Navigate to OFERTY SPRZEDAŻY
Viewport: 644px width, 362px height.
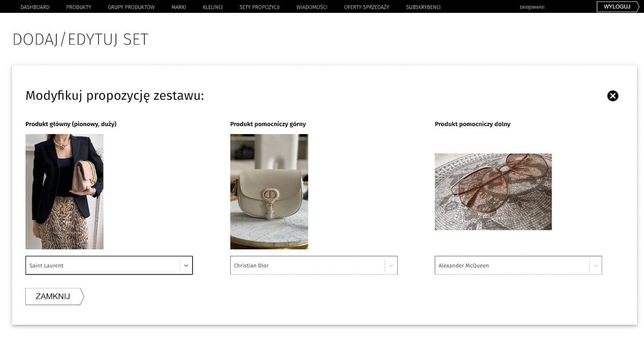(x=366, y=7)
